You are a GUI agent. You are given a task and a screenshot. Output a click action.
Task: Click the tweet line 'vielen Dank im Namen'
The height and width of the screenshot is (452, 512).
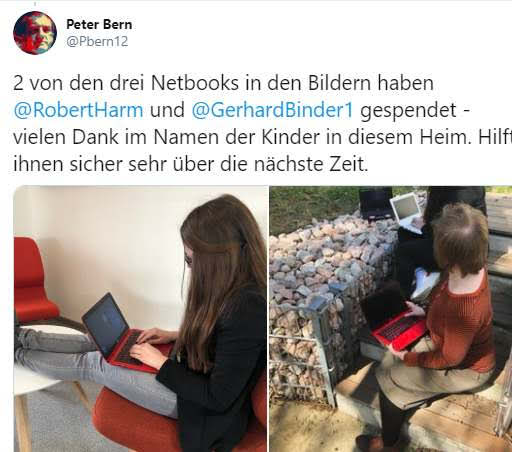(x=261, y=137)
